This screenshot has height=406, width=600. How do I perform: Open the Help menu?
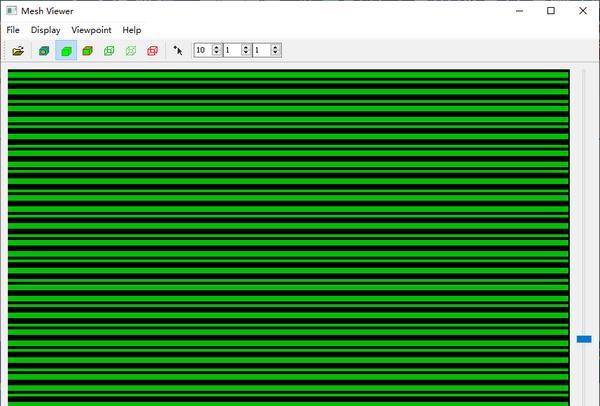[x=132, y=30]
